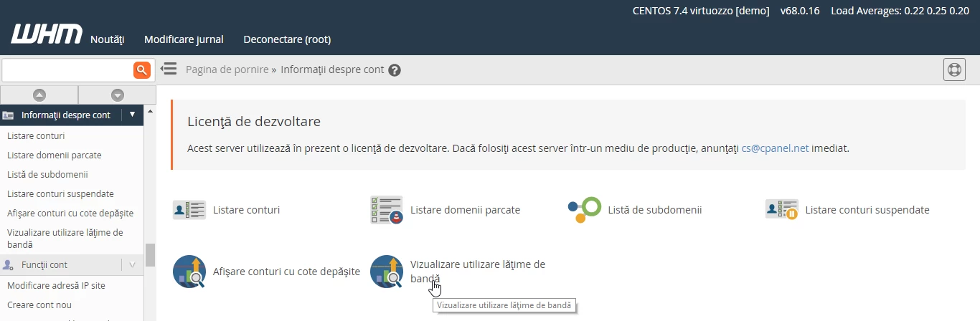Focus the sidebar search input field
Screen dimensions: 980x321
pyautogui.click(x=67, y=70)
